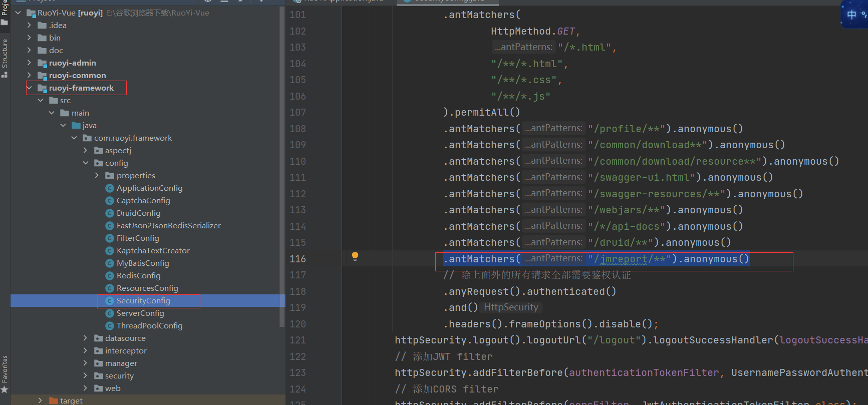Click "/druid/**" string on line 115

point(621,243)
